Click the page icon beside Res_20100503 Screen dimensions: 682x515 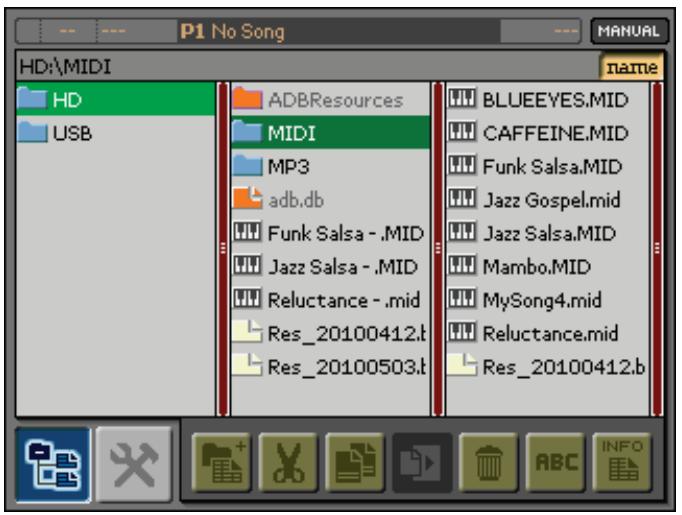click(247, 365)
